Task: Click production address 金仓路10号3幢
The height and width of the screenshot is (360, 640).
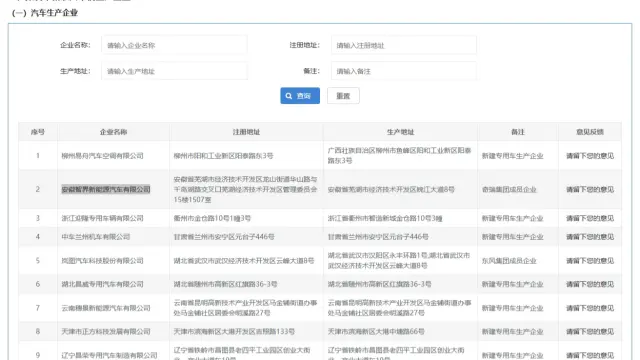Action: (385, 218)
